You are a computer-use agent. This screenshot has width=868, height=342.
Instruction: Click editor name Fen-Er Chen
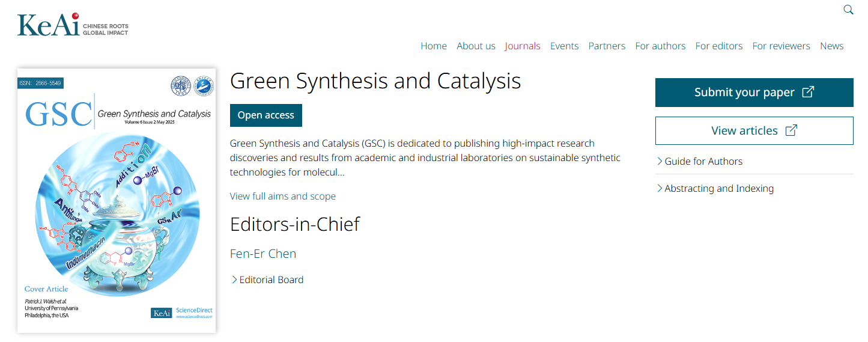pos(263,254)
